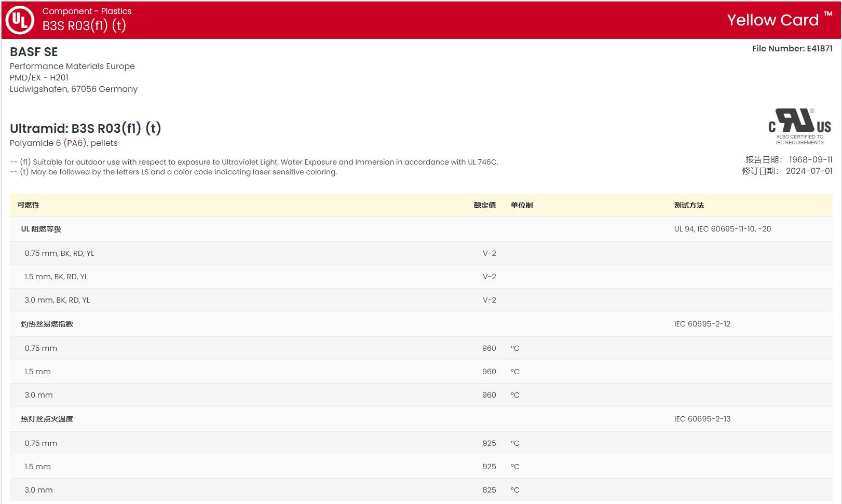Viewport: 842px width, 504px height.
Task: Click 'Ultramid: B3S R03(f1) (t)' heading
Action: (86, 128)
